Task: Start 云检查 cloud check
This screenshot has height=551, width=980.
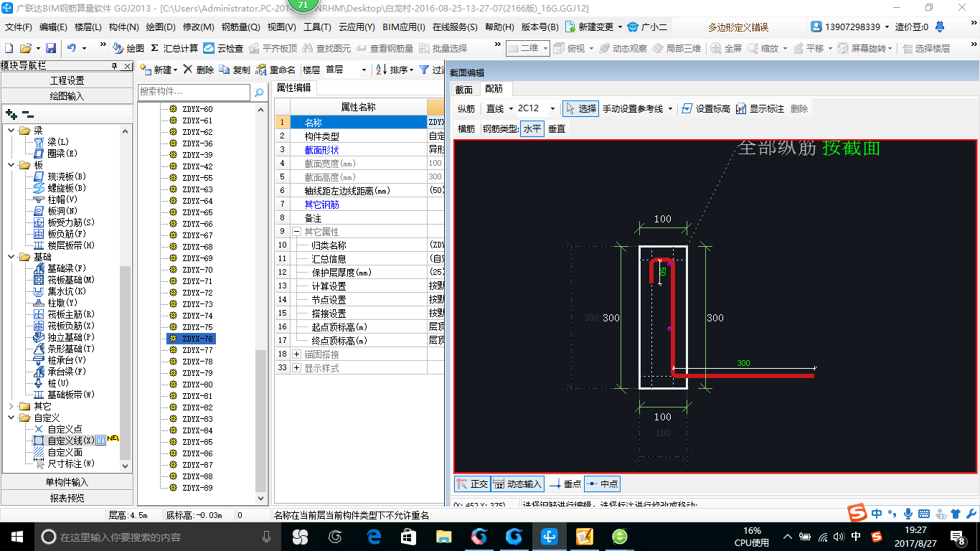Action: coord(223,48)
